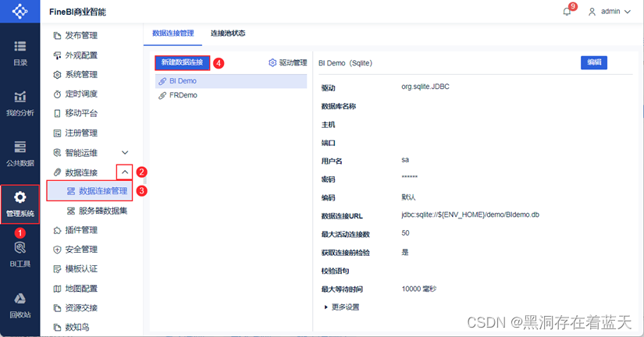Click the jdbc:sqlite URL value

(x=470, y=215)
